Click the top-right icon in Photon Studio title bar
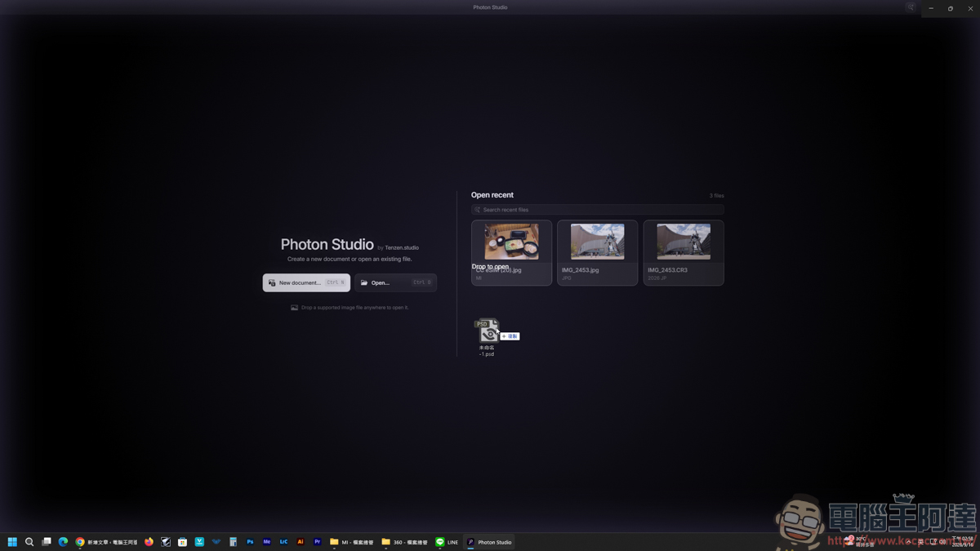980x551 pixels. coord(911,7)
